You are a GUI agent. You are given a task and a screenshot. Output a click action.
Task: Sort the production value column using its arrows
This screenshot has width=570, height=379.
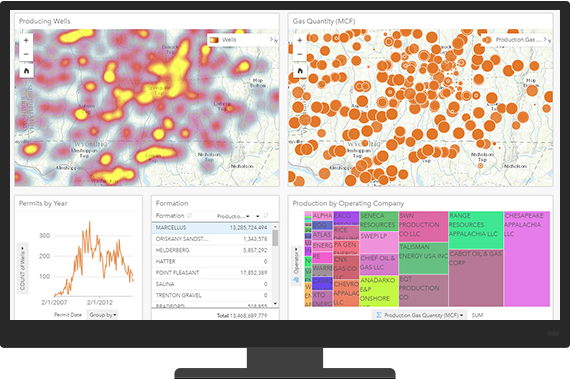click(266, 216)
